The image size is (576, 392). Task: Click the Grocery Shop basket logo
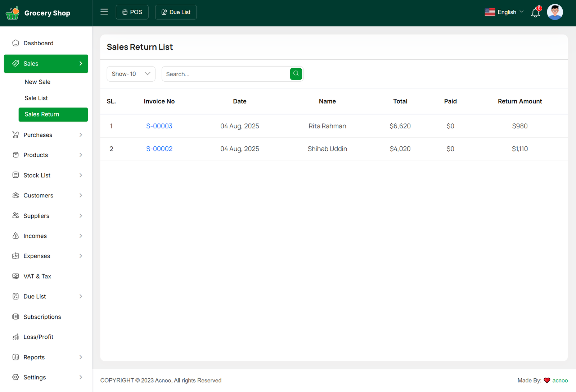[x=13, y=13]
